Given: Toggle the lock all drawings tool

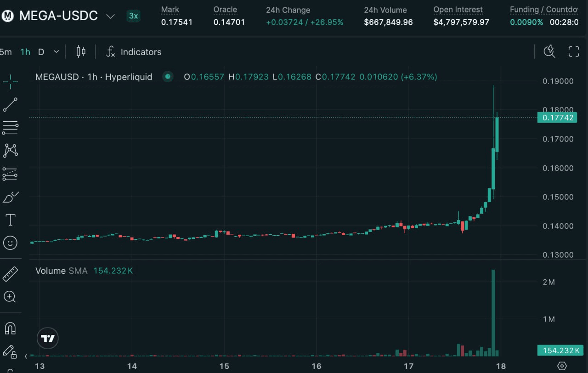Looking at the screenshot, I should pos(10,351).
